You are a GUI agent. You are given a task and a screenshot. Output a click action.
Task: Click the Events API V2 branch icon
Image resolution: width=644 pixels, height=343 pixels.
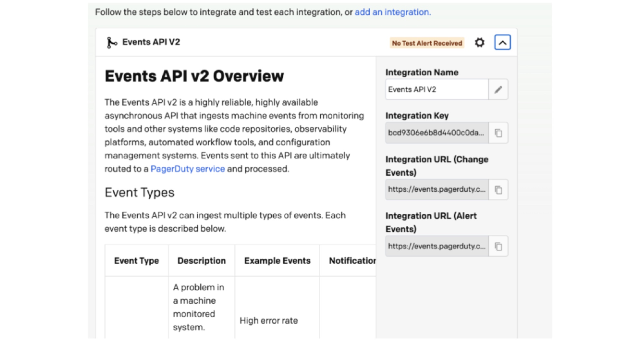[111, 42]
